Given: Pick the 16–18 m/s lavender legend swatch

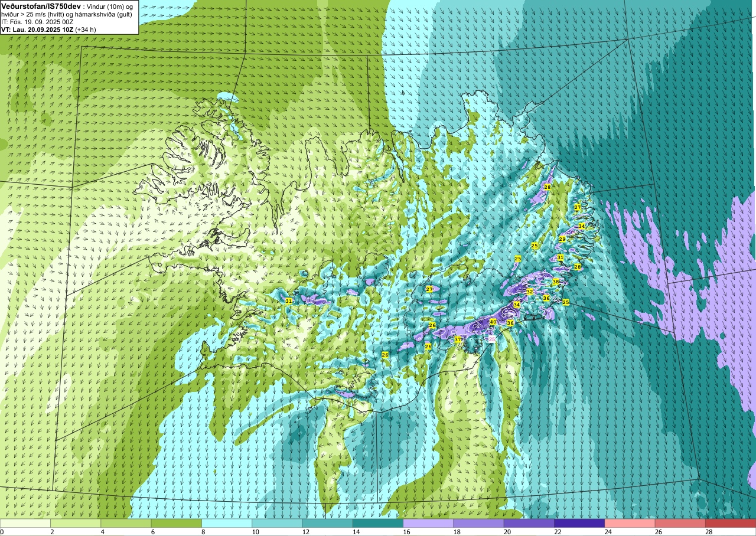Looking at the screenshot, I should (x=428, y=523).
